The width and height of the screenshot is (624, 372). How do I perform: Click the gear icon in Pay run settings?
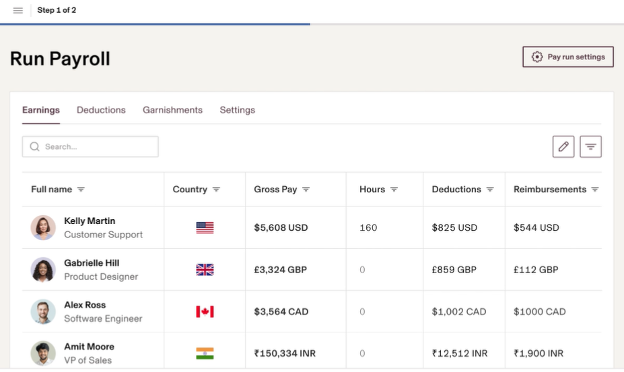click(x=537, y=57)
